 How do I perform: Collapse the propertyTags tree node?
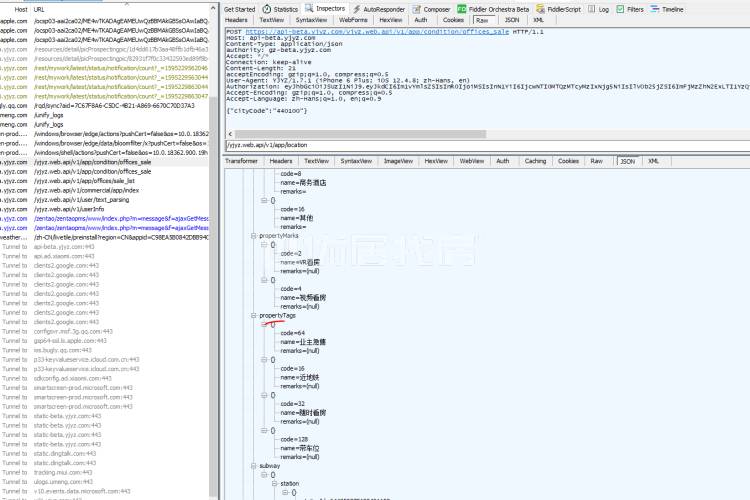254,316
